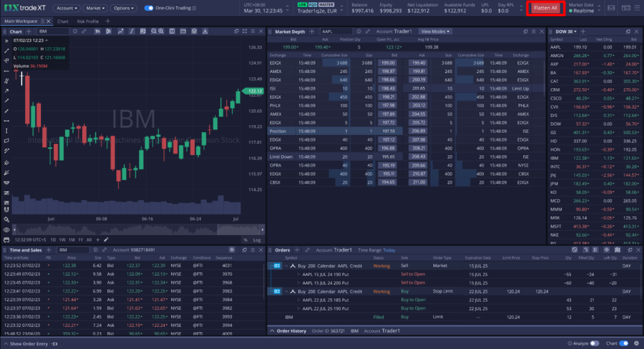This screenshot has width=644, height=349.
Task: Toggle the Log scale button
Action: (257, 240)
